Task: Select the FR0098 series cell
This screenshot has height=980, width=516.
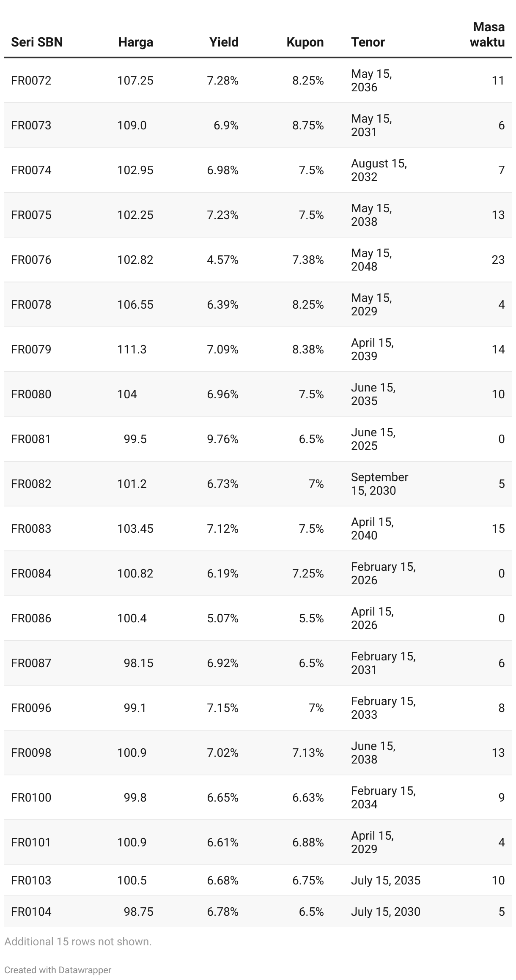Action: (x=31, y=753)
